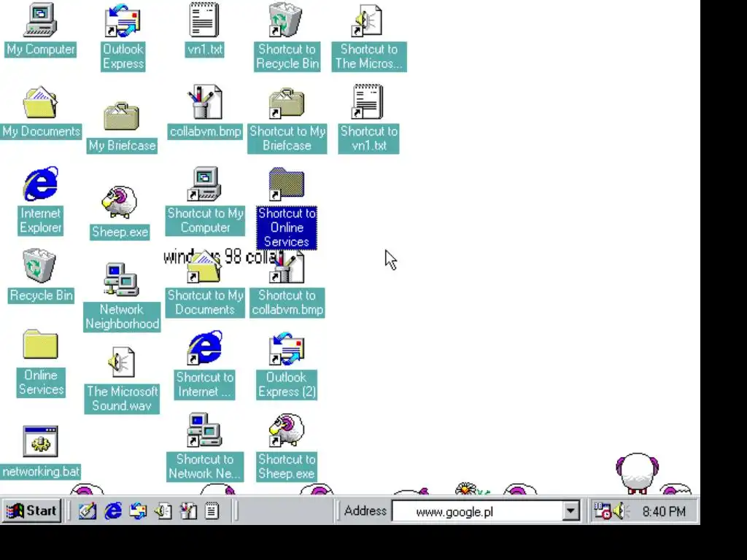Click the Address toolbar label
The height and width of the screenshot is (560, 747).
365,511
